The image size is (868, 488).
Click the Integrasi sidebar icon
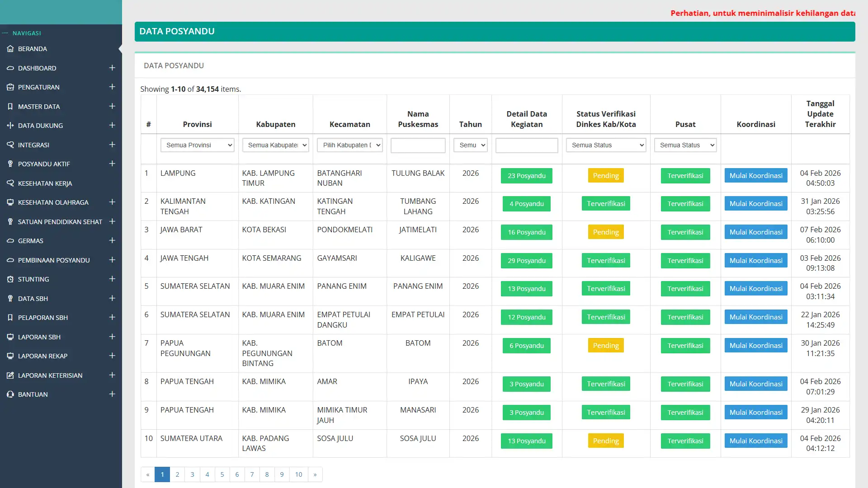pyautogui.click(x=10, y=145)
